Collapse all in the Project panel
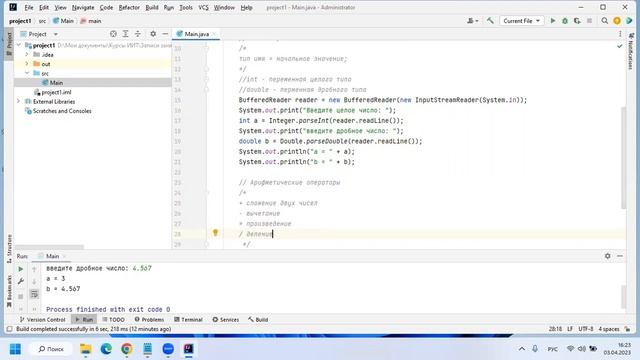 pyautogui.click(x=138, y=34)
